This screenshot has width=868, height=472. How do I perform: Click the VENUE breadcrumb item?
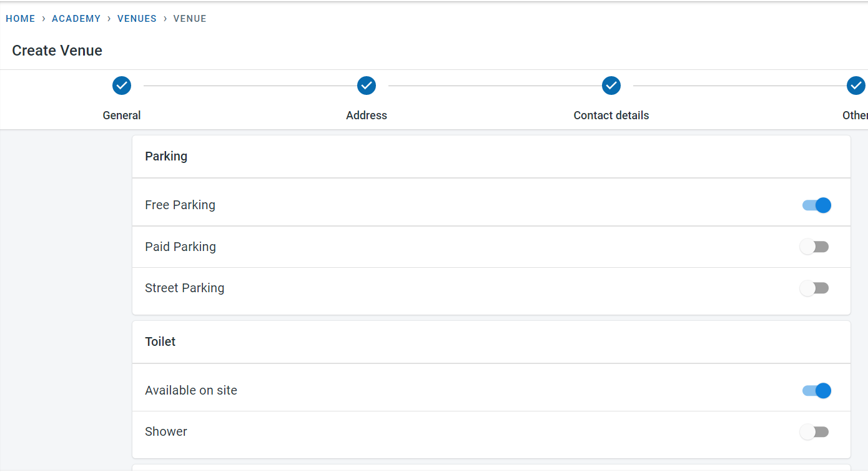(x=190, y=19)
